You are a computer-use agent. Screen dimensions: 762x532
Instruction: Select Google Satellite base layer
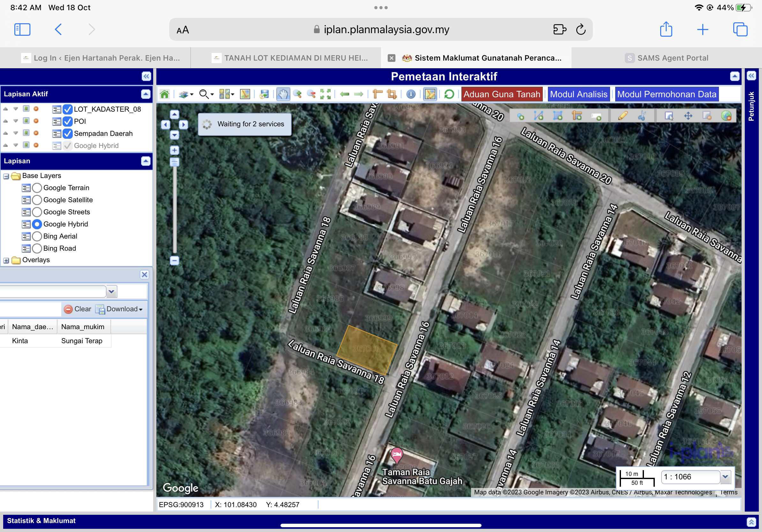point(37,200)
